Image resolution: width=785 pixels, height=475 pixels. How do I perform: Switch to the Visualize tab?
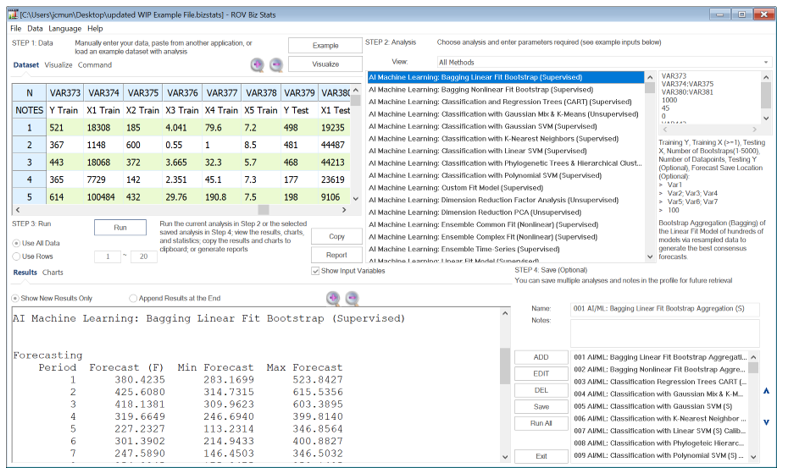click(58, 65)
